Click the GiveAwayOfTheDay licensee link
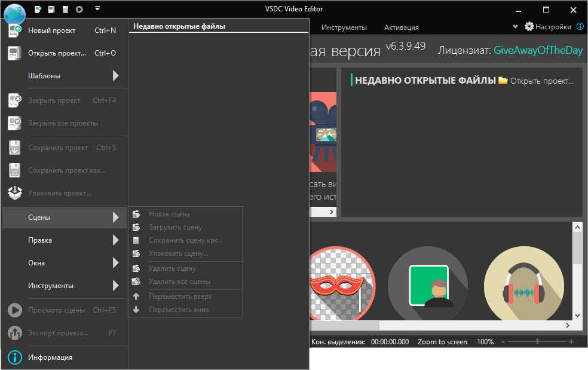Viewport: 588px width, 370px height. coord(538,51)
